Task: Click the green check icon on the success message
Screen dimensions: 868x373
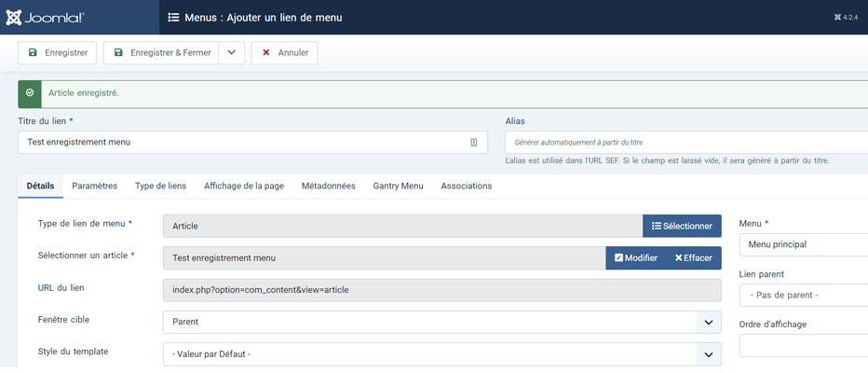Action: pos(30,93)
